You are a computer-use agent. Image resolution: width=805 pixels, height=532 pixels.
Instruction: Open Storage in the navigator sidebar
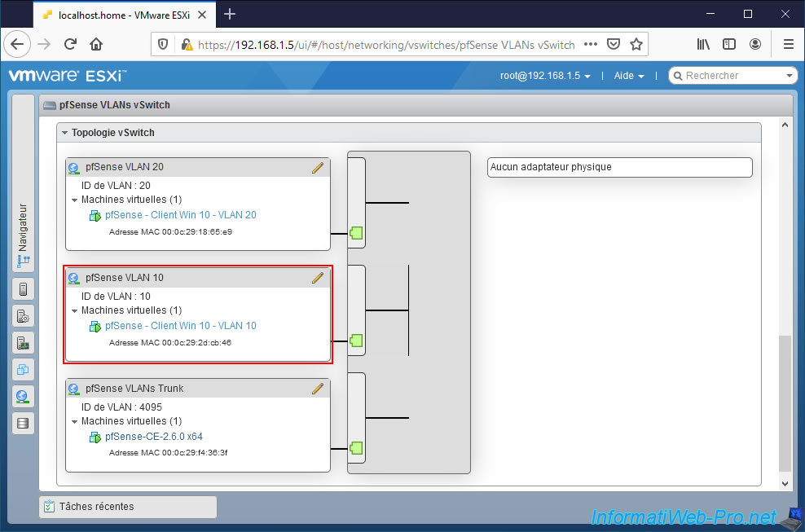[x=23, y=423]
